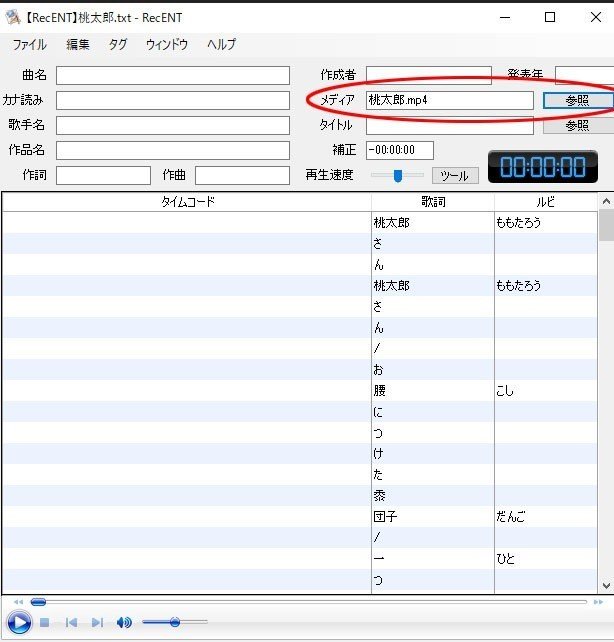614x642 pixels.
Task: Open the ツール button
Action: tap(455, 176)
